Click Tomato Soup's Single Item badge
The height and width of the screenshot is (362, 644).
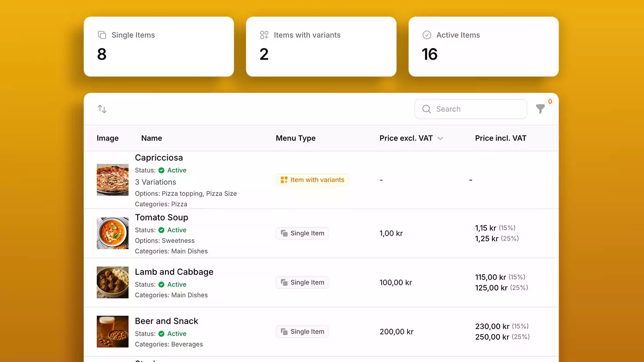pyautogui.click(x=302, y=234)
